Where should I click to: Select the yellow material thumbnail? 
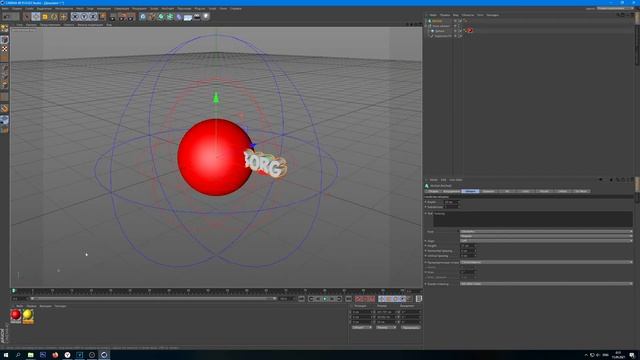click(28, 316)
